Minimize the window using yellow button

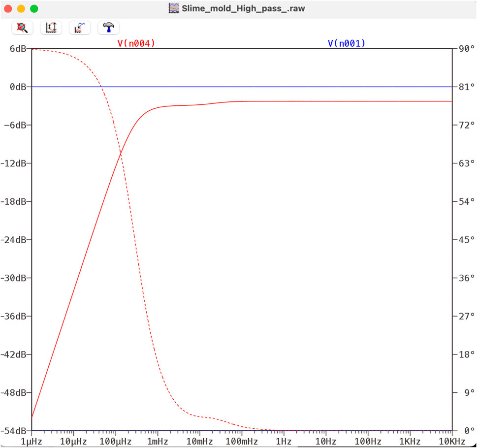21,9
